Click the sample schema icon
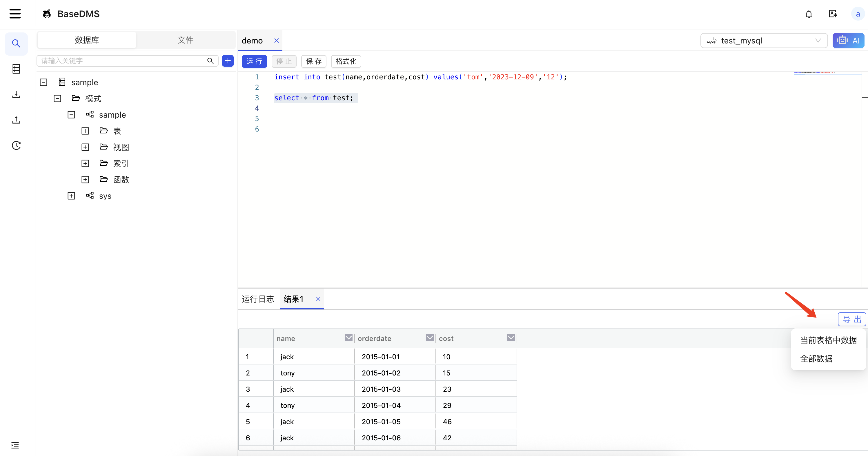Viewport: 868px width, 456px height. click(90, 114)
